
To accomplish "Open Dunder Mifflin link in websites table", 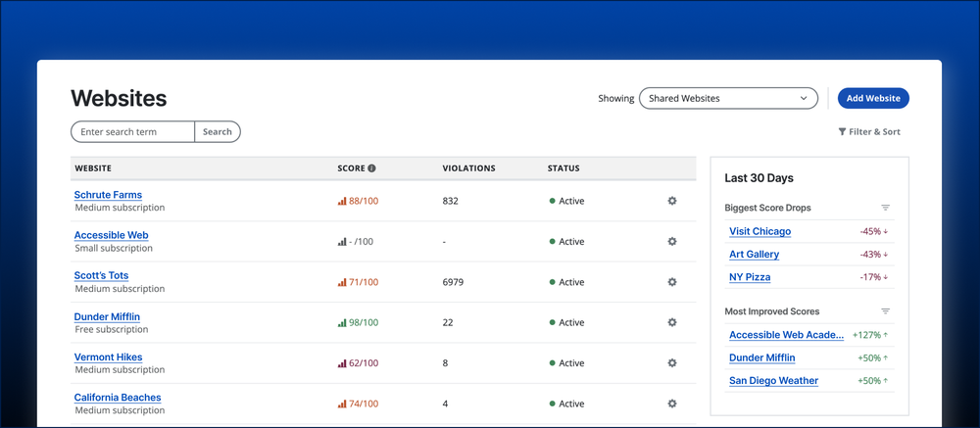I will coord(107,316).
